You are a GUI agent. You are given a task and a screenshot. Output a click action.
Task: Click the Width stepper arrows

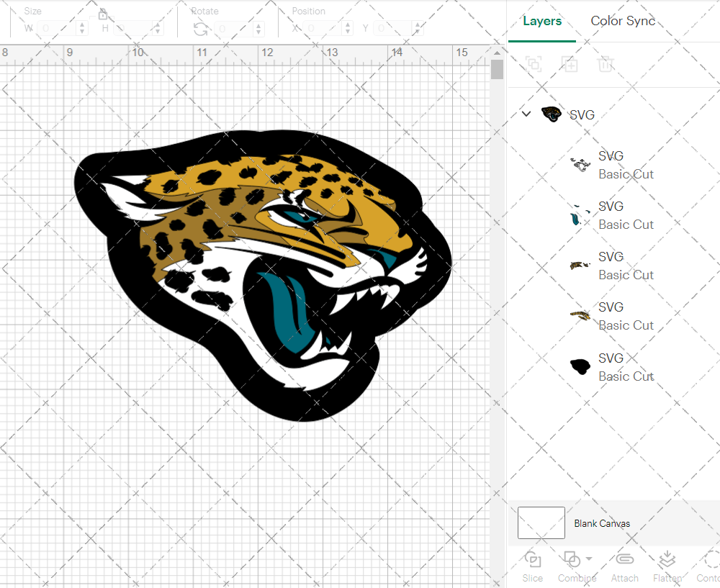(82, 29)
